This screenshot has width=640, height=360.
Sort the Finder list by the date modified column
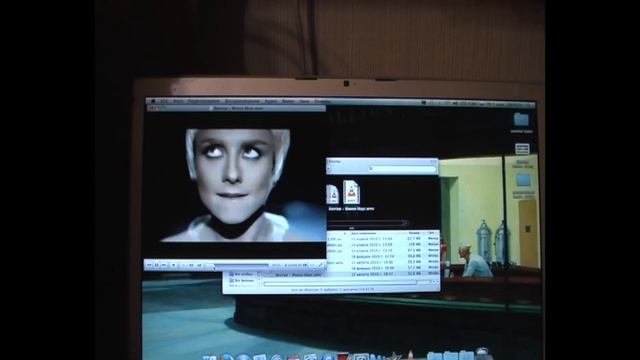pos(364,233)
